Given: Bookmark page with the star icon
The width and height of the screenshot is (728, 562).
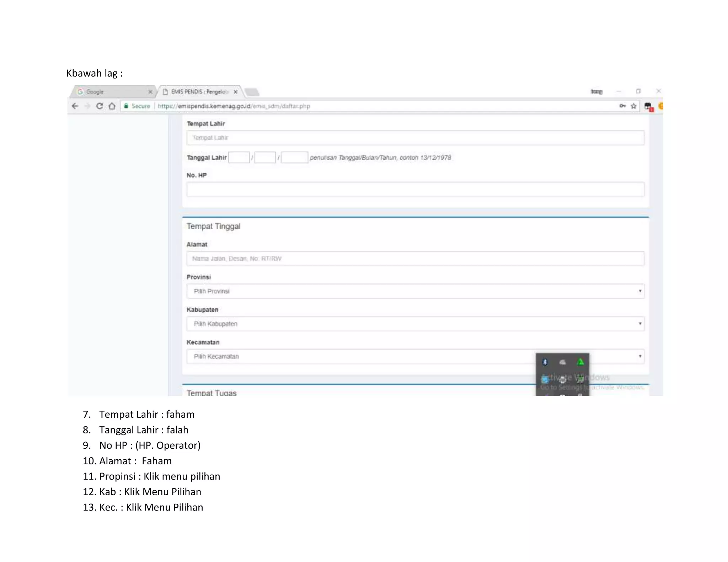Looking at the screenshot, I should 633,106.
